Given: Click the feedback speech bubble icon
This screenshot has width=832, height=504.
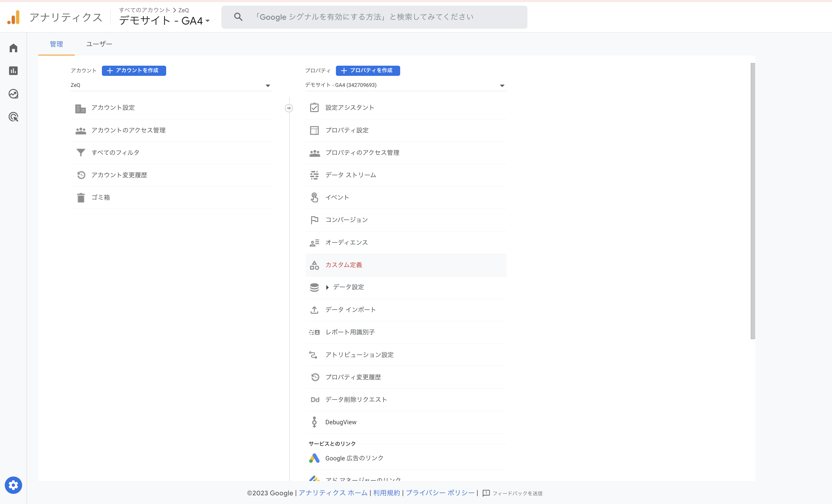Looking at the screenshot, I should (x=486, y=493).
